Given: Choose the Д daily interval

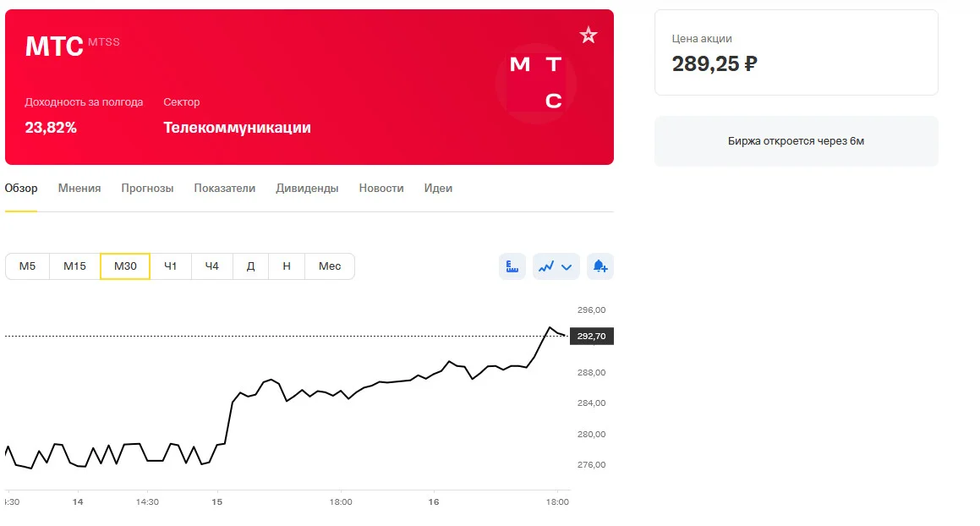Looking at the screenshot, I should 250,266.
